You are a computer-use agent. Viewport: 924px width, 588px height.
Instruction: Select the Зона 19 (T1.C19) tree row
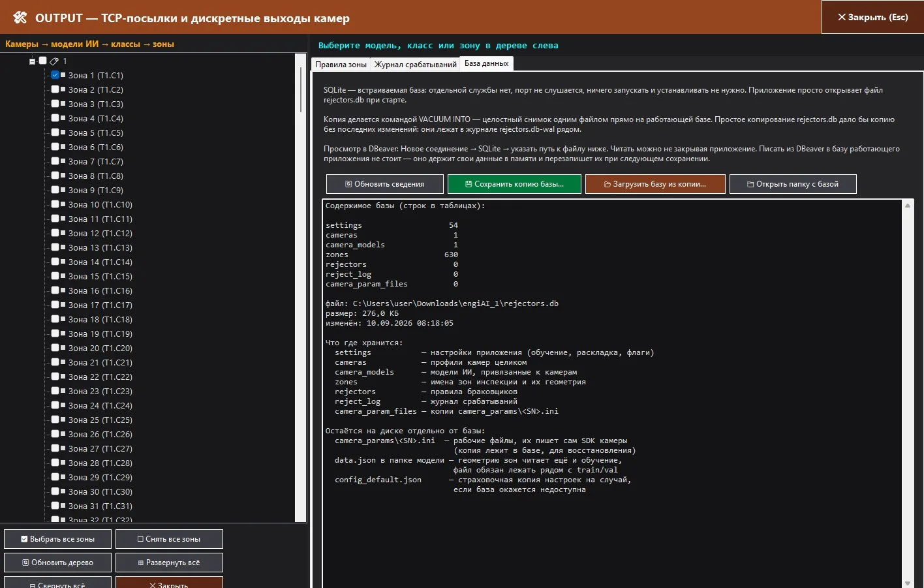coord(100,333)
